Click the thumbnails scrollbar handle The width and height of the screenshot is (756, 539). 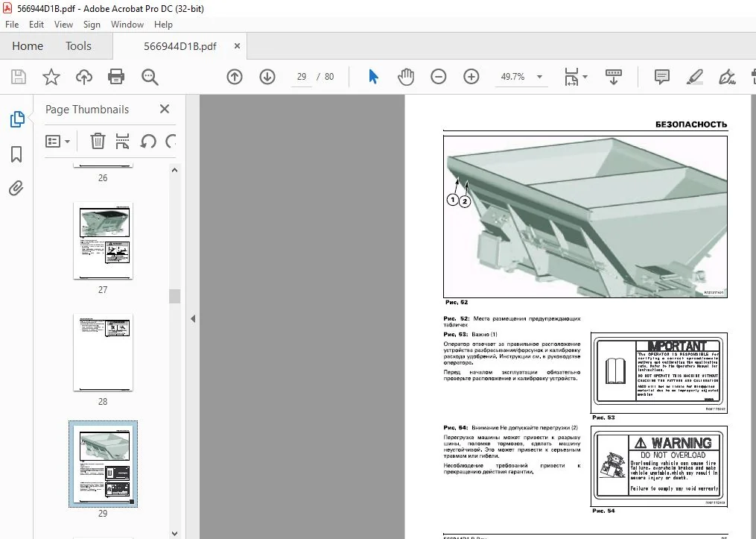tap(174, 296)
